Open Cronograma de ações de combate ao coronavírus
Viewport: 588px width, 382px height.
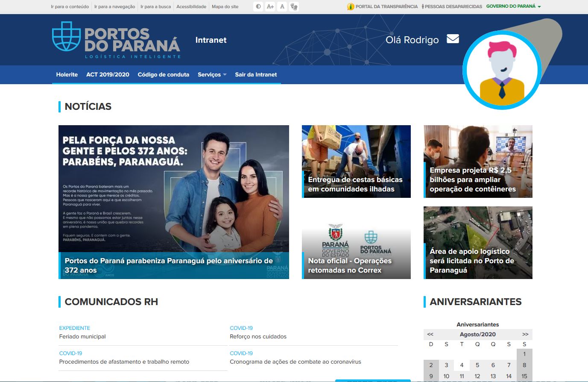295,362
